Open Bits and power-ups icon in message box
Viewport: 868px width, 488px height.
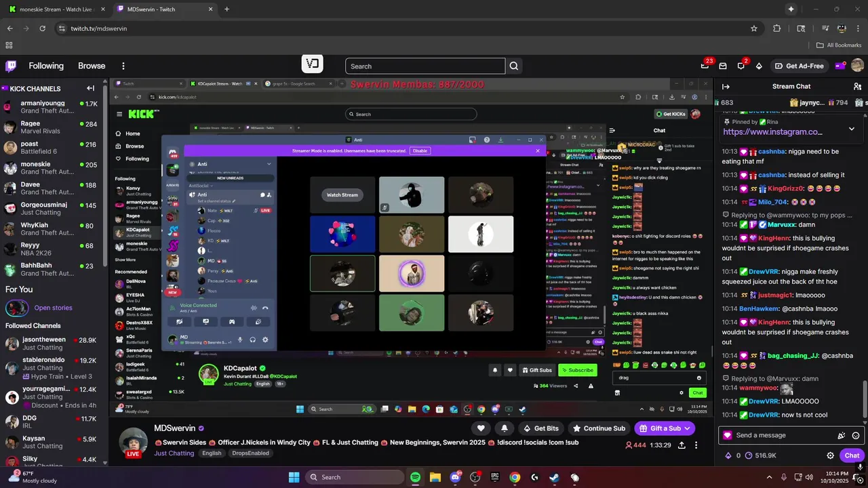pos(842,435)
